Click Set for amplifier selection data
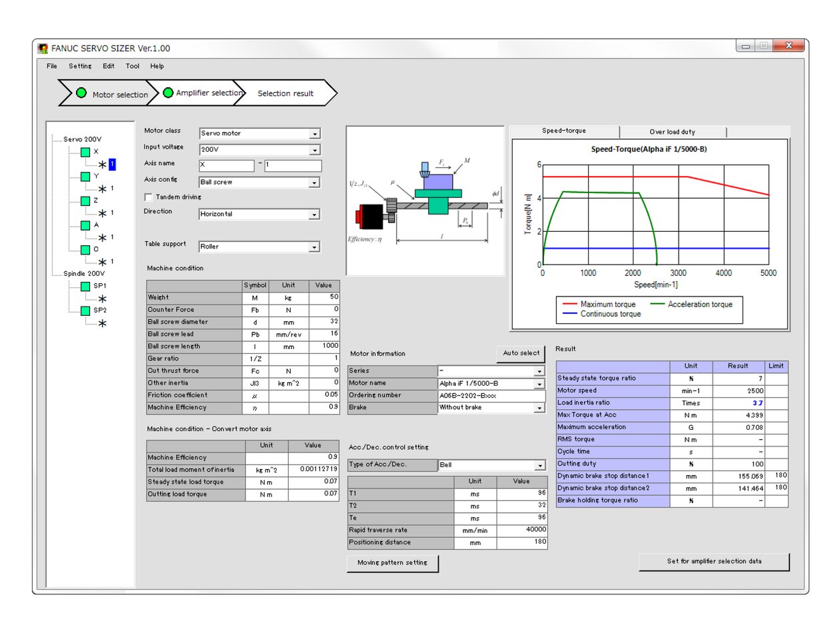This screenshot has height=633, width=840. coord(713,561)
